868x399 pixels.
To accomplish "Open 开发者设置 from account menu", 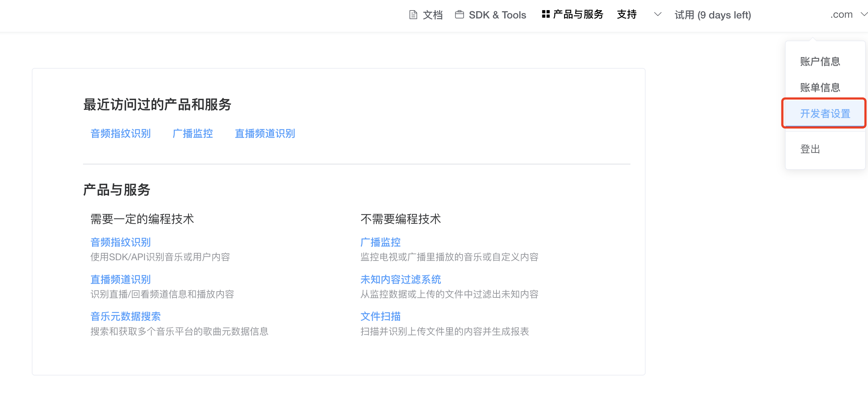I will coord(825,113).
